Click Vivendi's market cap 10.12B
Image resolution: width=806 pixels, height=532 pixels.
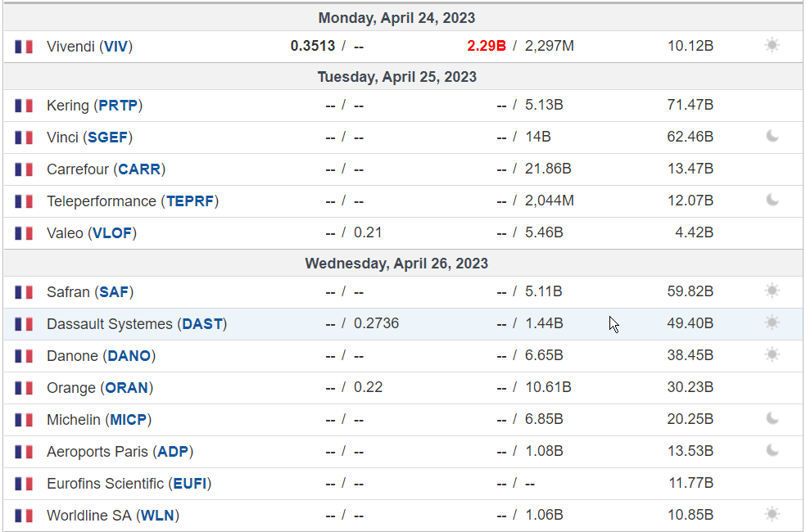[x=691, y=46]
